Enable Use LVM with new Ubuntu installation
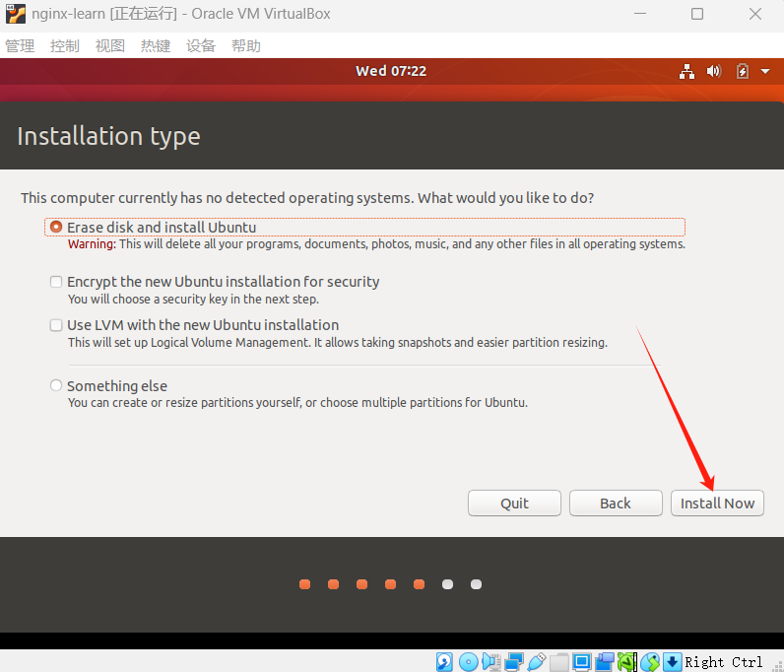The width and height of the screenshot is (784, 672). coord(56,325)
